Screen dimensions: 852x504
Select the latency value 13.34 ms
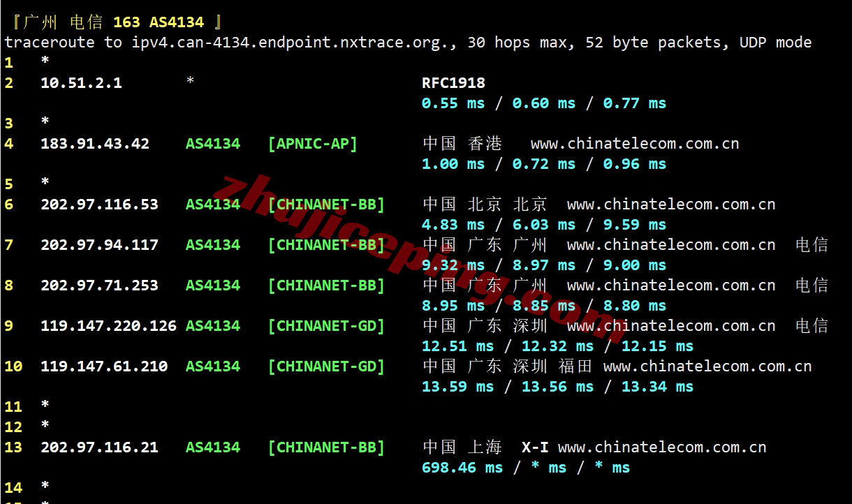[658, 387]
